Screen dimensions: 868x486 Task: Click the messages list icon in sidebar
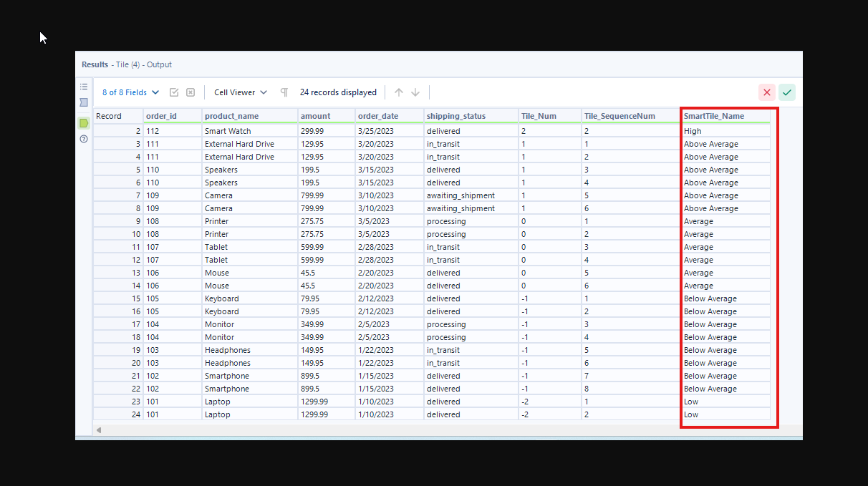84,87
